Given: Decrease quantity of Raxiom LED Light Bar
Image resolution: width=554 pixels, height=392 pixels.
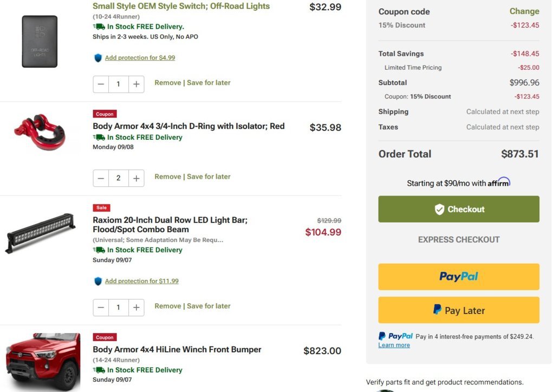Looking at the screenshot, I should click(x=101, y=308).
